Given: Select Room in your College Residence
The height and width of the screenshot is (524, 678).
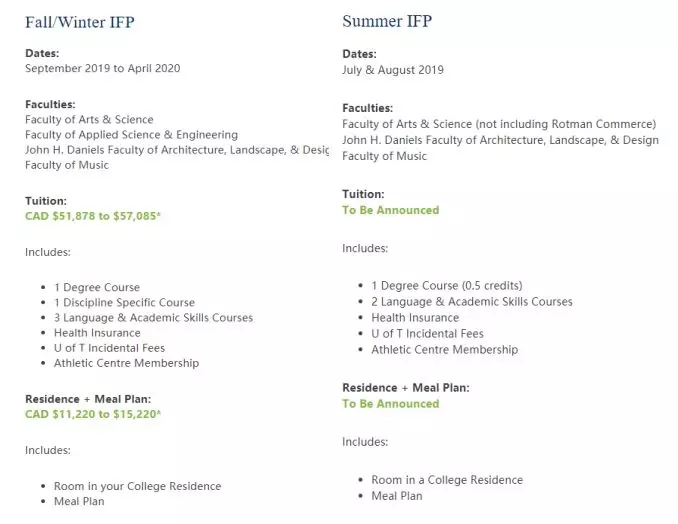Looking at the screenshot, I should coord(137,487).
